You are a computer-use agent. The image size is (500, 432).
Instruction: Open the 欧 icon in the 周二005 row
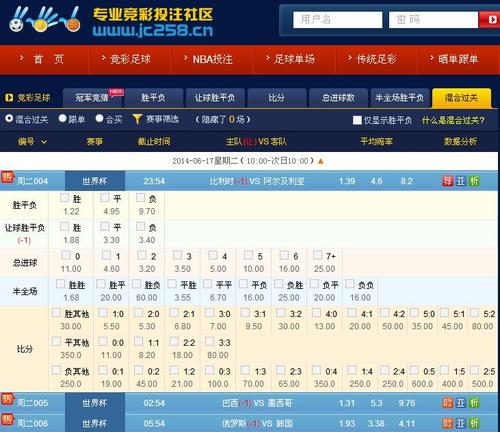(448, 403)
